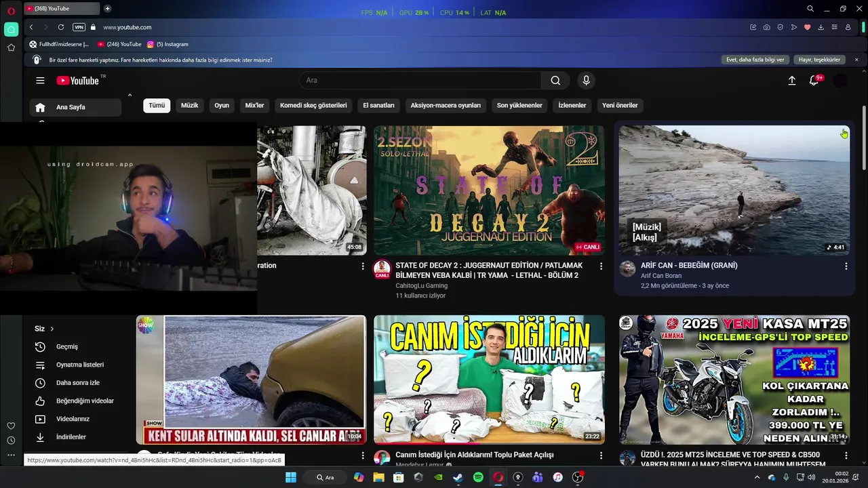The height and width of the screenshot is (488, 868).
Task: Select the 'Yeni öneriler' chip
Action: coord(620,106)
